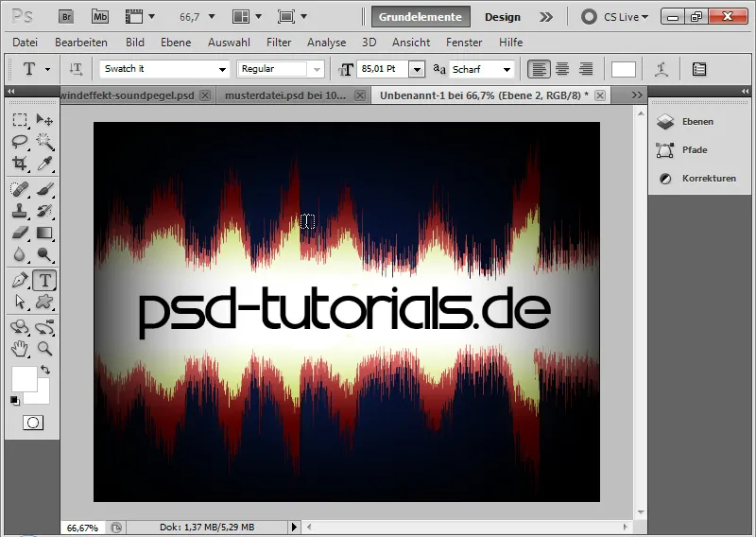Open the status bar info flyout arrow
Viewport: 756px width, 537px height.
pos(294,528)
